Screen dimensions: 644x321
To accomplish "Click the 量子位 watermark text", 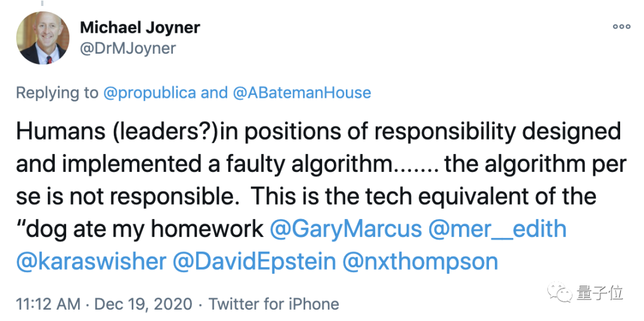I will pyautogui.click(x=600, y=293).
